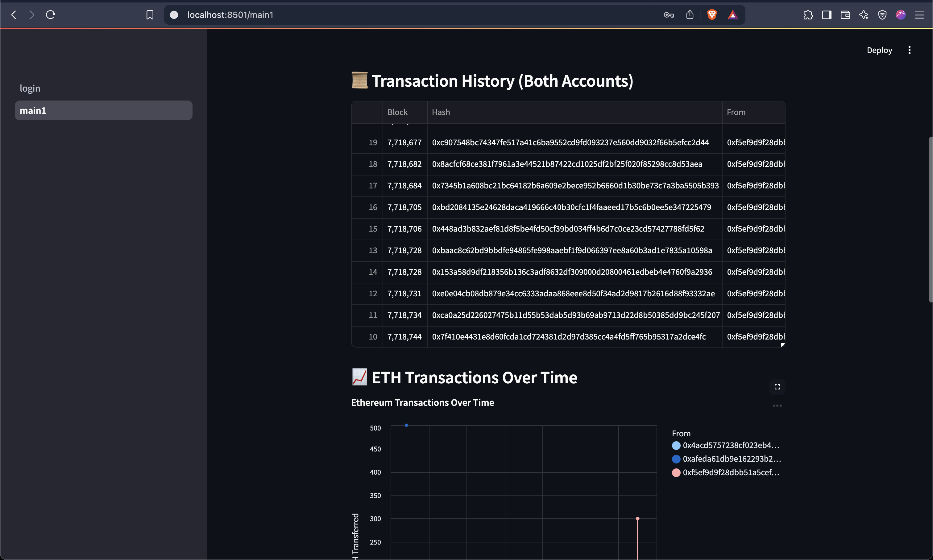The height and width of the screenshot is (560, 933).
Task: Go to the login page in the sidebar
Action: (30, 88)
